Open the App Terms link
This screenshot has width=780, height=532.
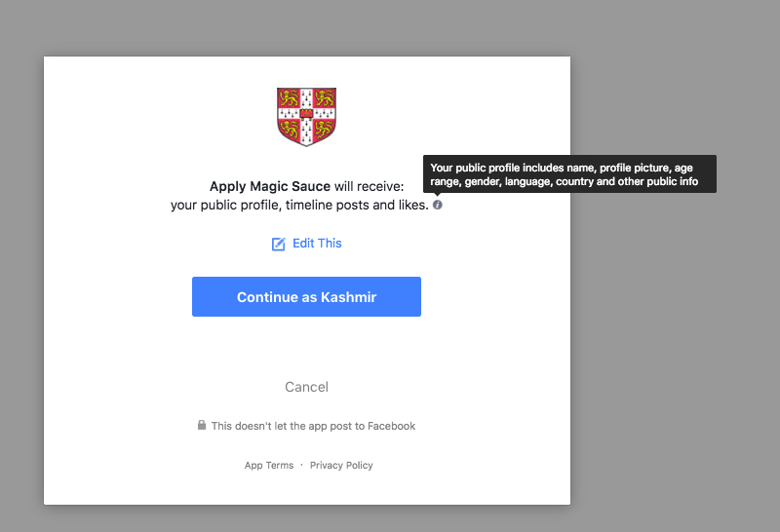tap(269, 466)
